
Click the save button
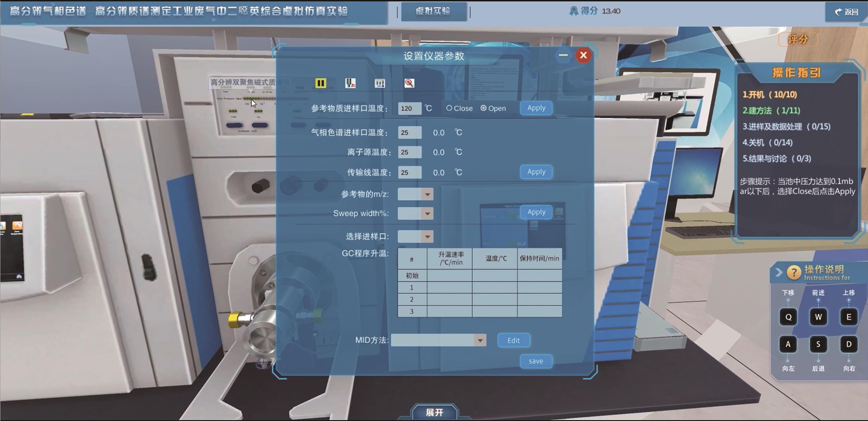(x=535, y=361)
